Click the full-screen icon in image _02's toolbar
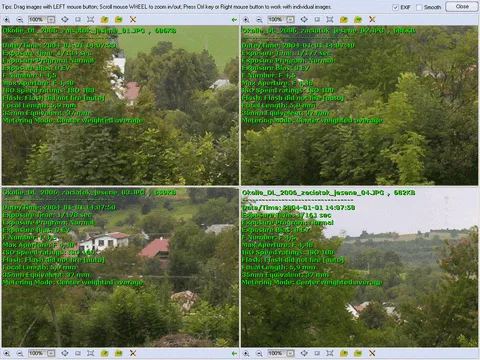This screenshot has height=360, width=480. [x=330, y=20]
